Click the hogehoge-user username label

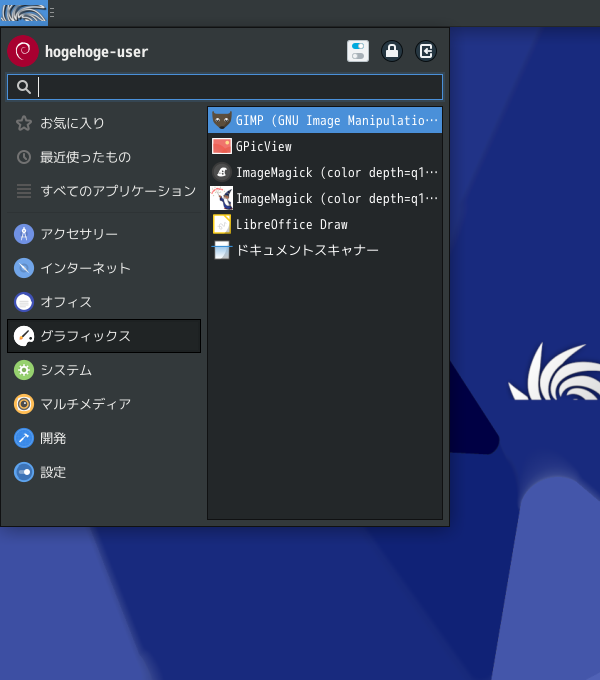pyautogui.click(x=97, y=52)
